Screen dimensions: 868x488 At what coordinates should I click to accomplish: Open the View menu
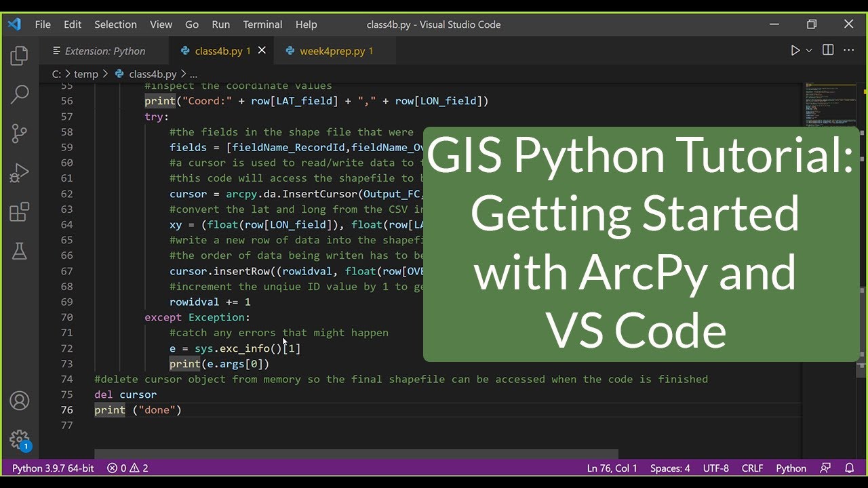pos(161,24)
